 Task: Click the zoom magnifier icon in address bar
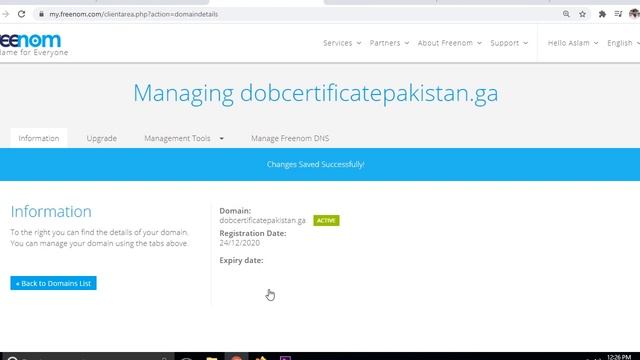coord(566,14)
